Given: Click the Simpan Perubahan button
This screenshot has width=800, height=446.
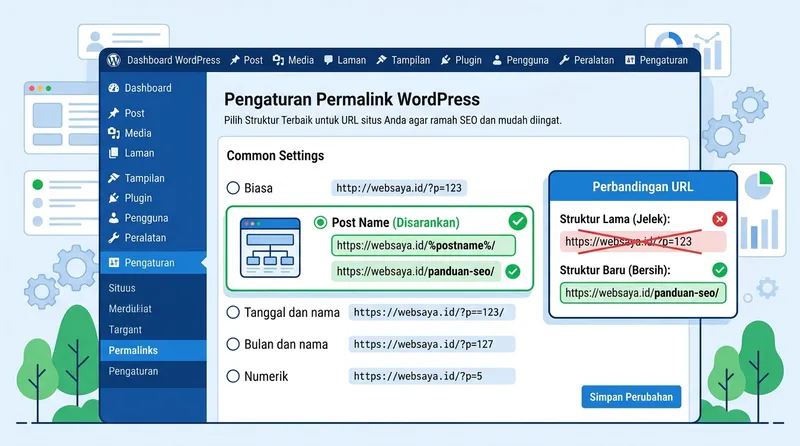Looking at the screenshot, I should 631,397.
